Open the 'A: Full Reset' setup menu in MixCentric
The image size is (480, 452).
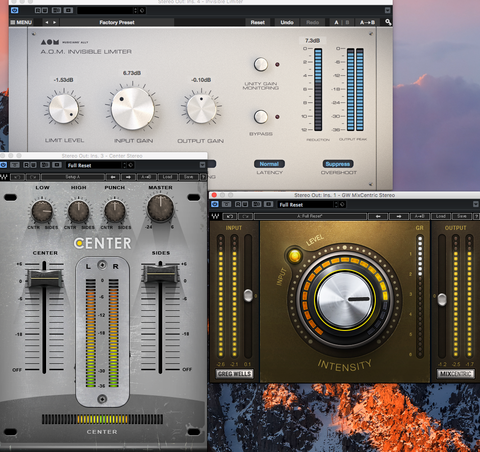[x=310, y=217]
